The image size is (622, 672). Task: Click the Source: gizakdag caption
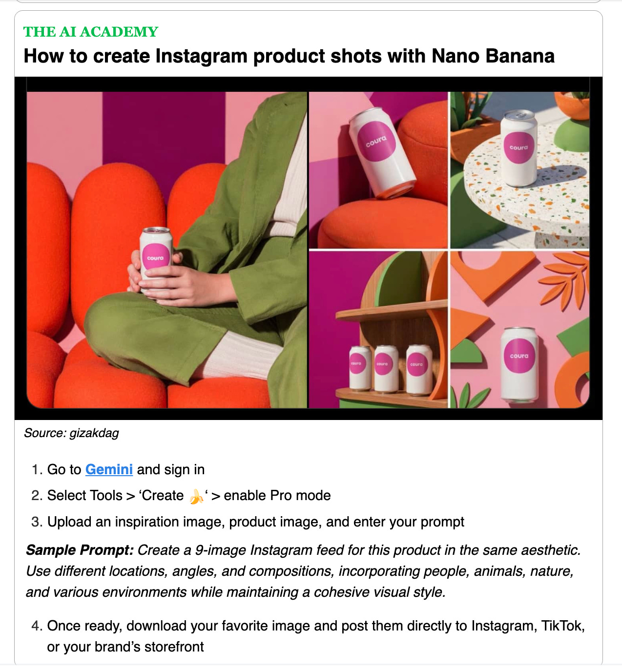(x=71, y=433)
